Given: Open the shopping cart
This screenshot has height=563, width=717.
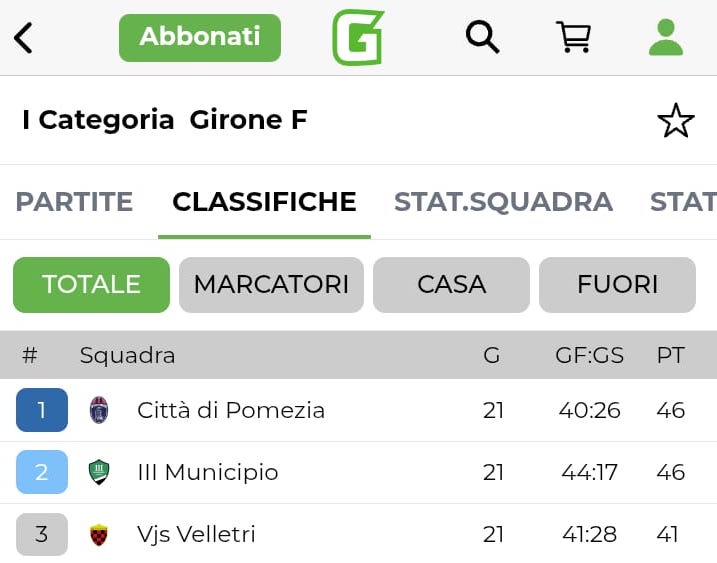Looking at the screenshot, I should pos(573,37).
